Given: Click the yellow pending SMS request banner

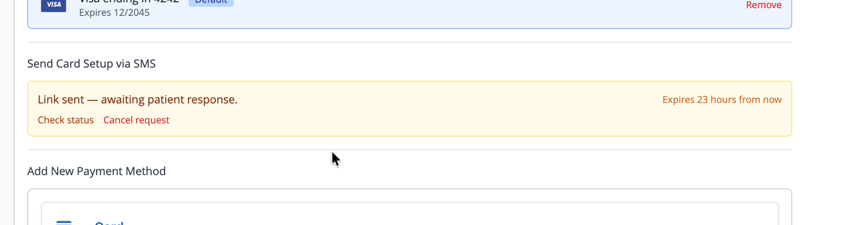Looking at the screenshot, I should [x=409, y=108].
